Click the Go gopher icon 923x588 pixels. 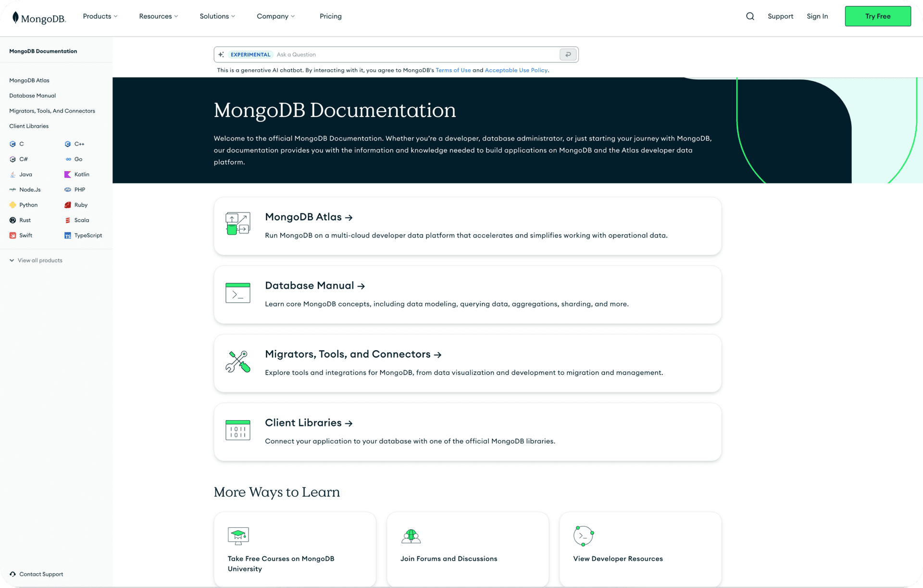coord(68,159)
